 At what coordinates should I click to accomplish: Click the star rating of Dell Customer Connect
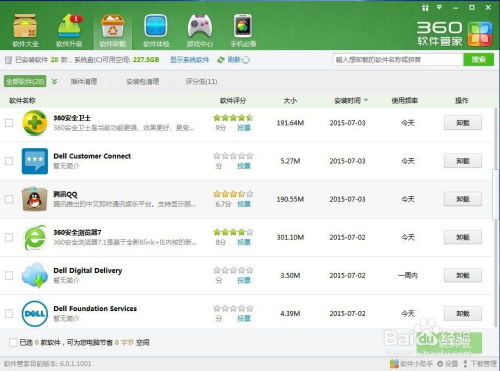tap(233, 156)
